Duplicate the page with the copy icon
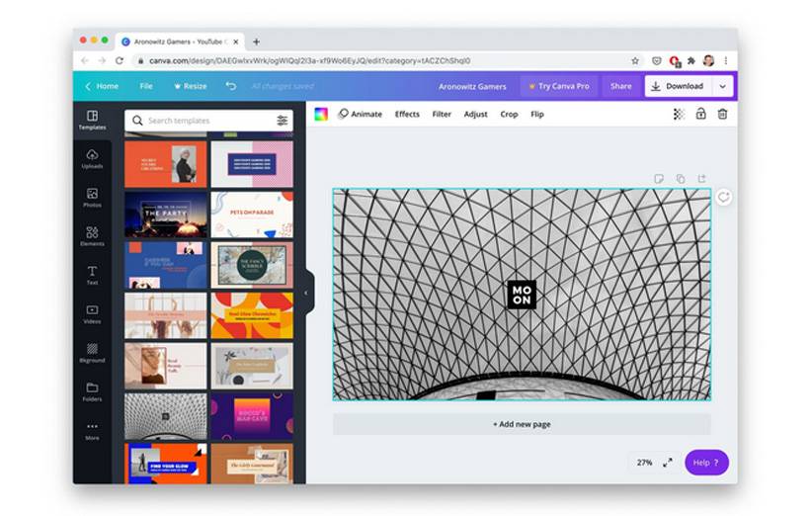812x516 pixels. tap(681, 179)
